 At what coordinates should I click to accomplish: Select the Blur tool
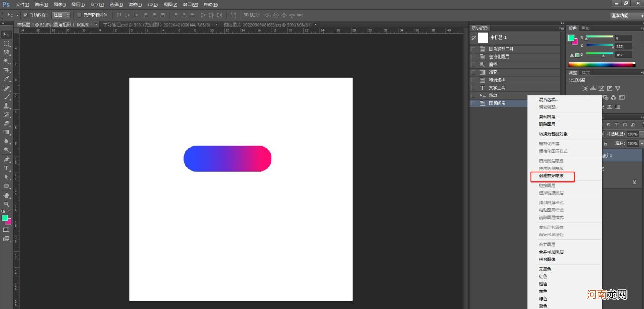pyautogui.click(x=6, y=141)
